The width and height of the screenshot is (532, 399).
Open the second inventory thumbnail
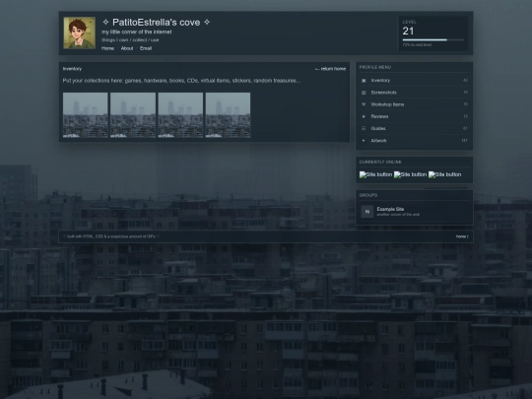click(x=133, y=115)
